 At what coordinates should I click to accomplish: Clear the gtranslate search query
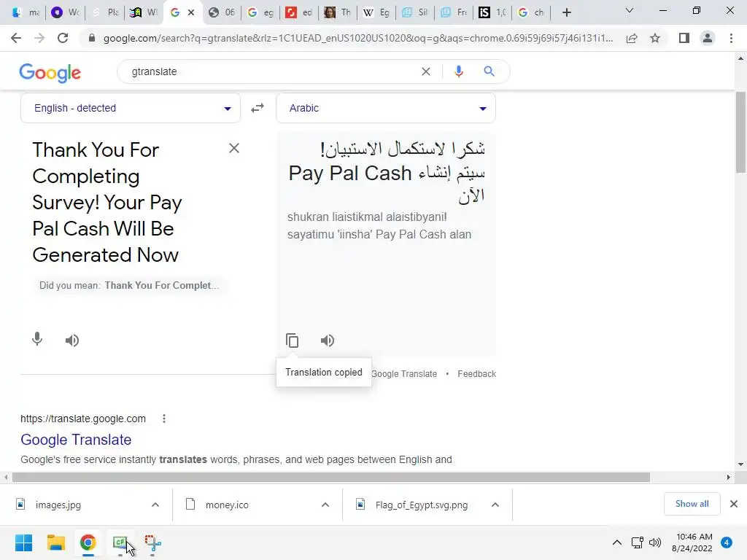coord(426,71)
